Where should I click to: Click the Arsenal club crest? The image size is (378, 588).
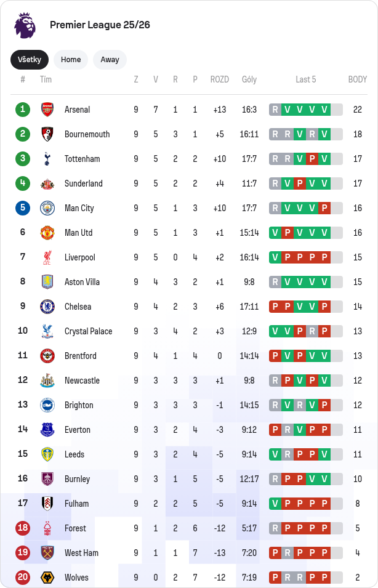click(x=47, y=110)
